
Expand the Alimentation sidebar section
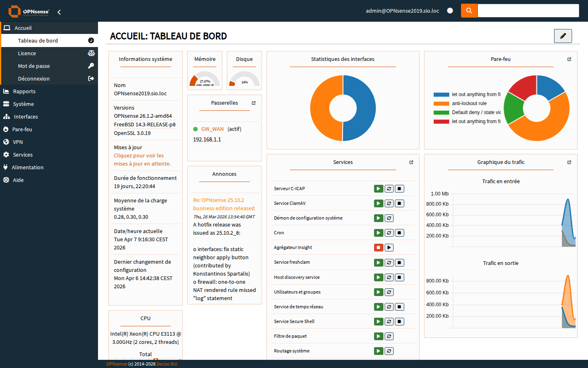point(49,167)
